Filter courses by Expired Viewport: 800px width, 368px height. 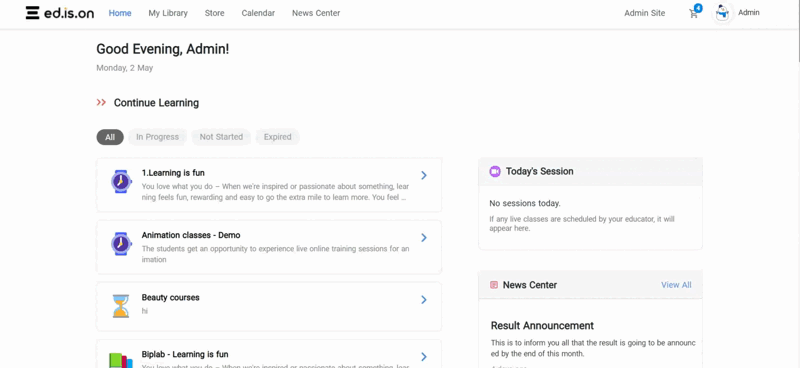[278, 137]
